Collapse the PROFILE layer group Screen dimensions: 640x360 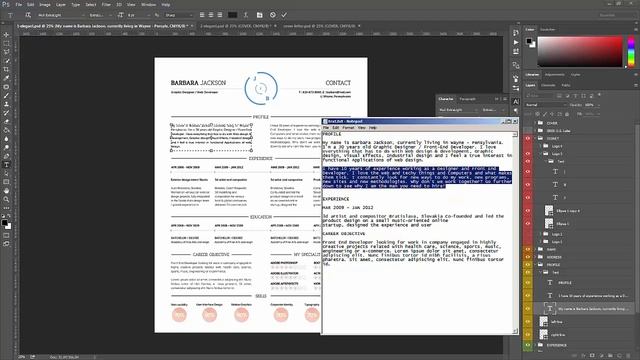tap(535, 264)
